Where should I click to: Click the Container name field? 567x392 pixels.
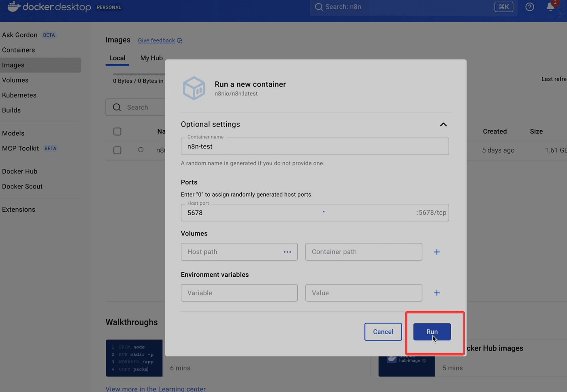coord(314,146)
